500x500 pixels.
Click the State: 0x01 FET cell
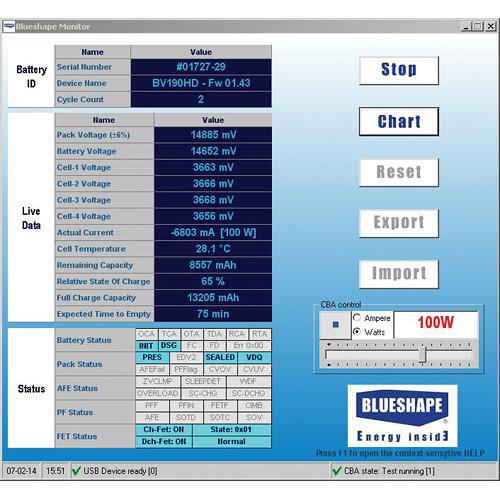tap(232, 430)
